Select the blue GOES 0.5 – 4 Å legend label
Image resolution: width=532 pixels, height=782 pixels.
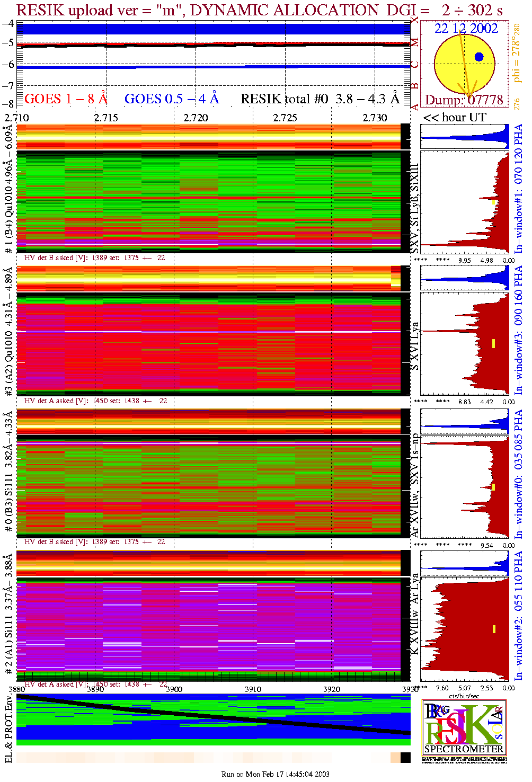click(x=172, y=99)
